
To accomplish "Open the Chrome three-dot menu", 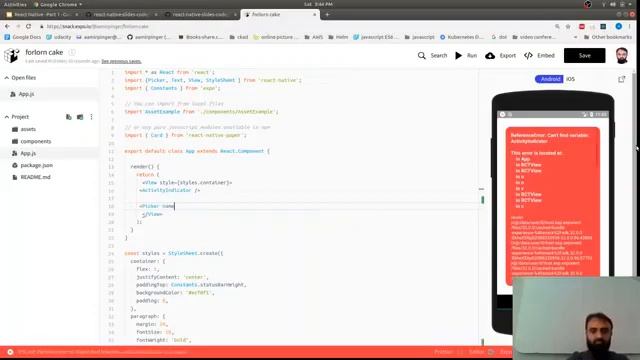I will coord(630,26).
